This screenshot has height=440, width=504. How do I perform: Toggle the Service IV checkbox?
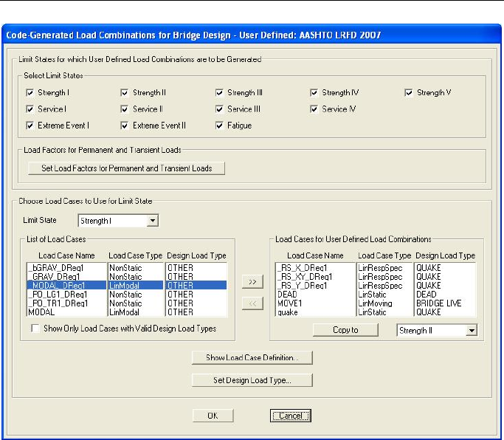(x=314, y=109)
